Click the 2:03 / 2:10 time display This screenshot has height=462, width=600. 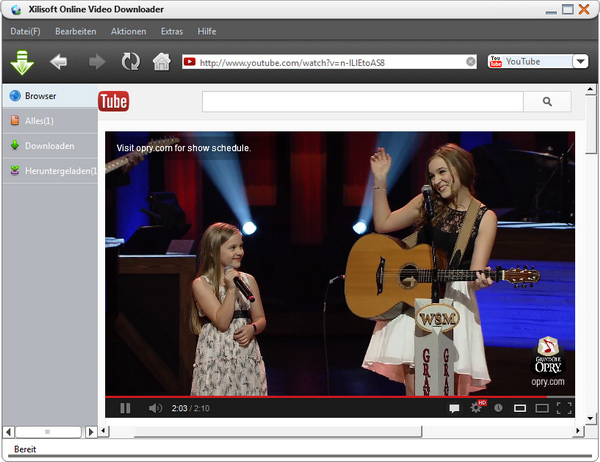[190, 408]
